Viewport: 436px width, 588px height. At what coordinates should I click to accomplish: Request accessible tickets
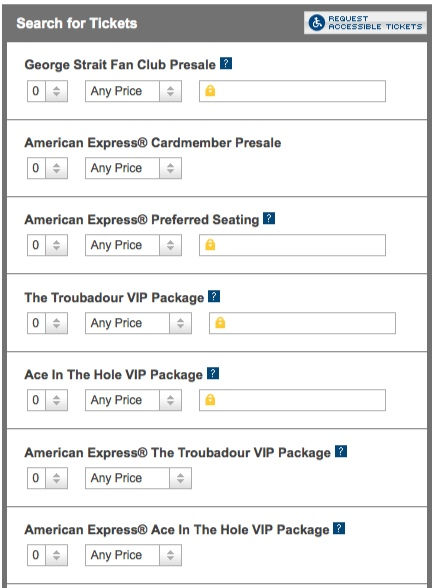pos(365,23)
